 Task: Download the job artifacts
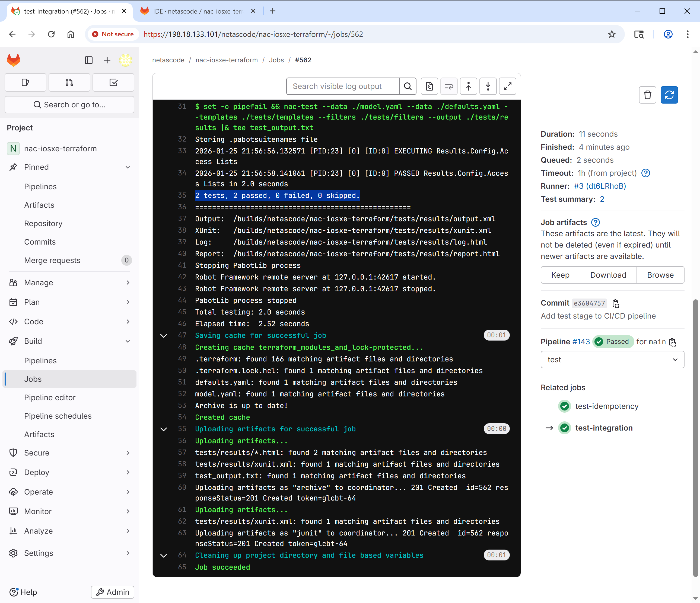tap(608, 275)
